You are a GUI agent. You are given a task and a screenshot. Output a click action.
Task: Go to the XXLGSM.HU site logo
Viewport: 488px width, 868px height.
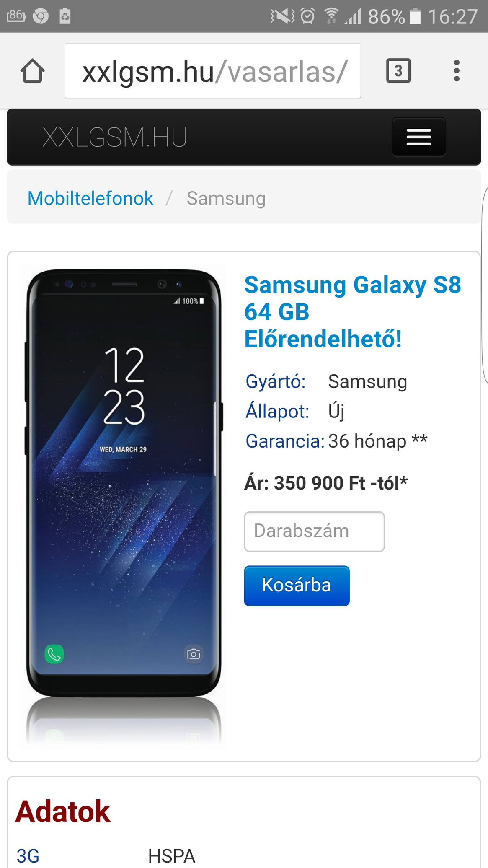pos(115,137)
